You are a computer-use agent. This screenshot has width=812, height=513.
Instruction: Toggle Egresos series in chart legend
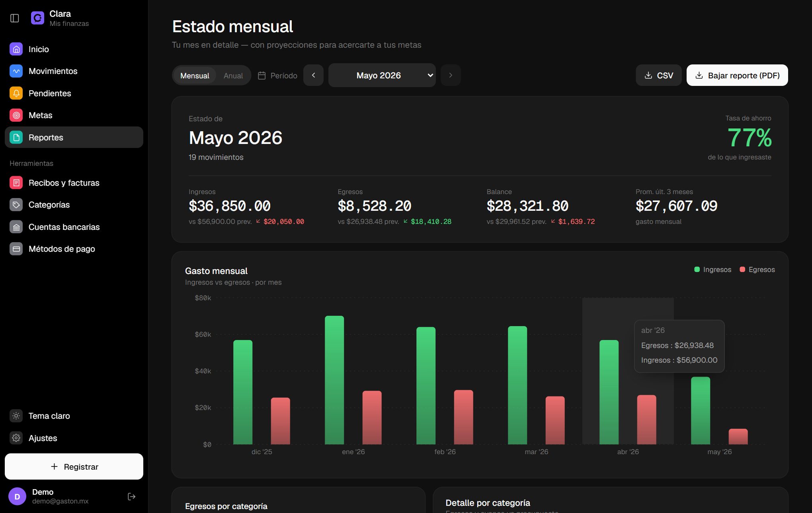coord(757,270)
